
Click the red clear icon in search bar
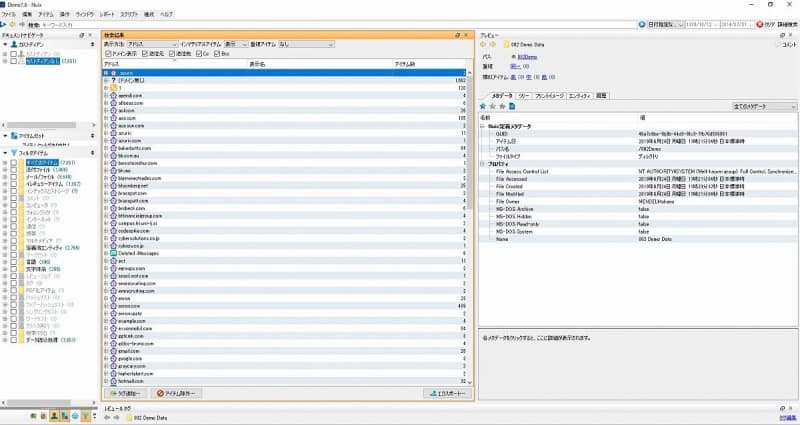click(x=759, y=24)
